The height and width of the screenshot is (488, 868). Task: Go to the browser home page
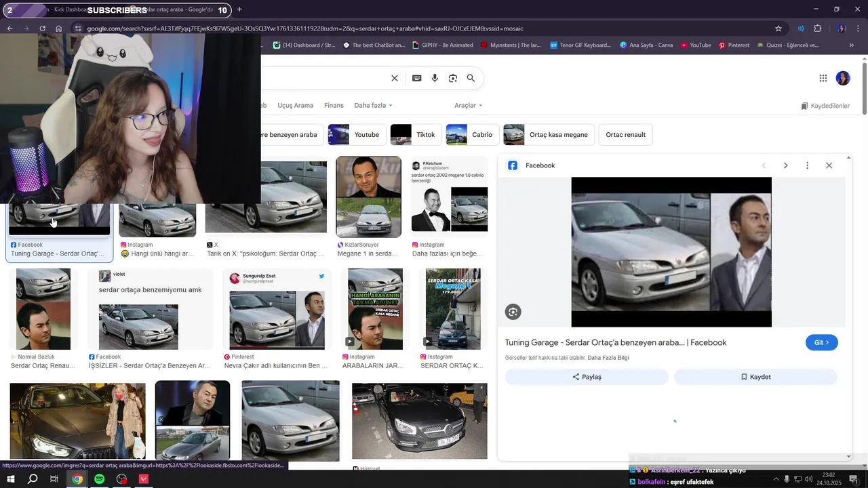[59, 28]
